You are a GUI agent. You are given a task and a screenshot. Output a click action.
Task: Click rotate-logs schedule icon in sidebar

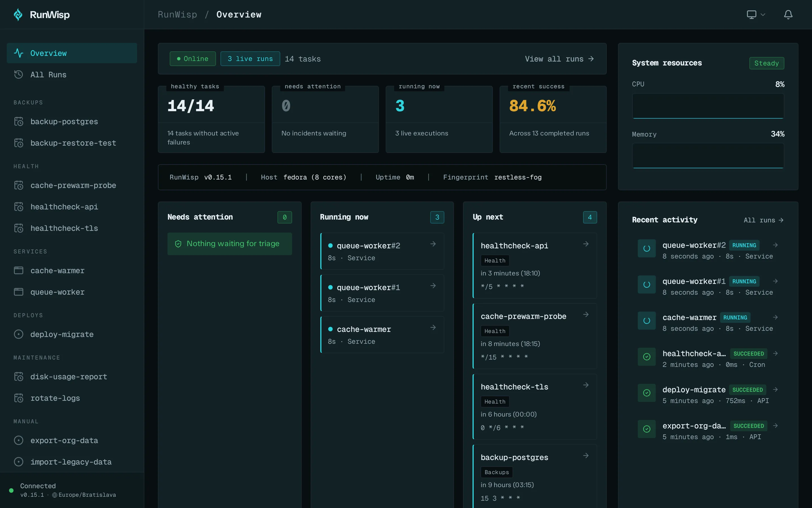point(19,398)
